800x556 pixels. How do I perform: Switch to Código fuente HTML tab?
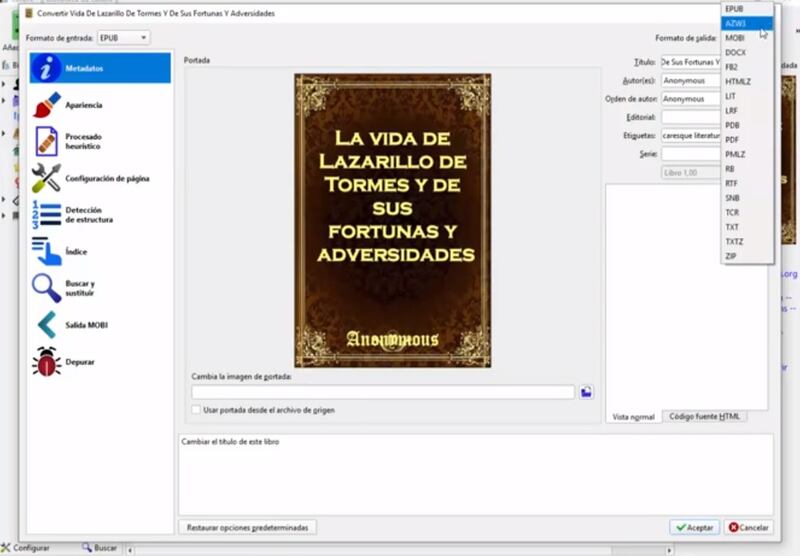pyautogui.click(x=705, y=416)
